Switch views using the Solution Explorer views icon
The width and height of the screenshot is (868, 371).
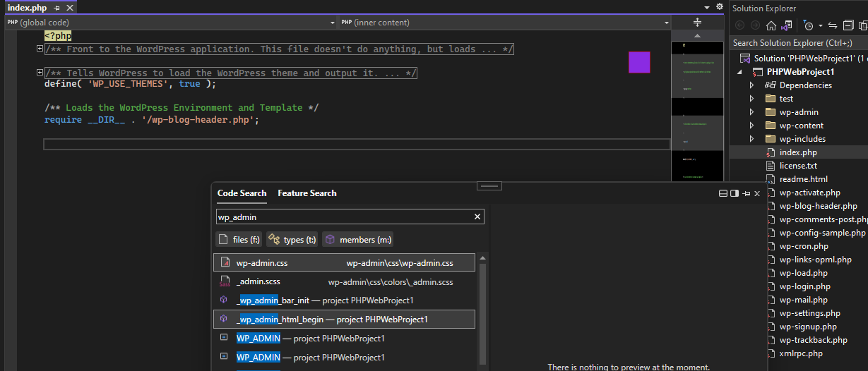click(787, 25)
